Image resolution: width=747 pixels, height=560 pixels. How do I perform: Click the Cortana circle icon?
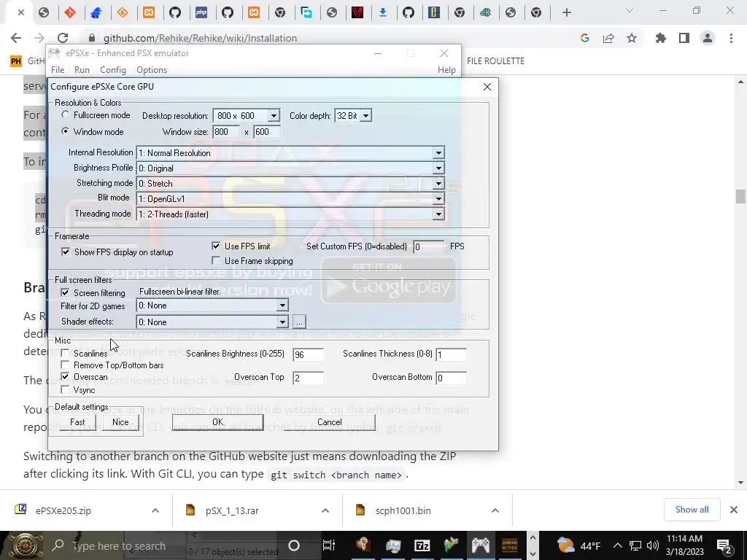click(294, 545)
